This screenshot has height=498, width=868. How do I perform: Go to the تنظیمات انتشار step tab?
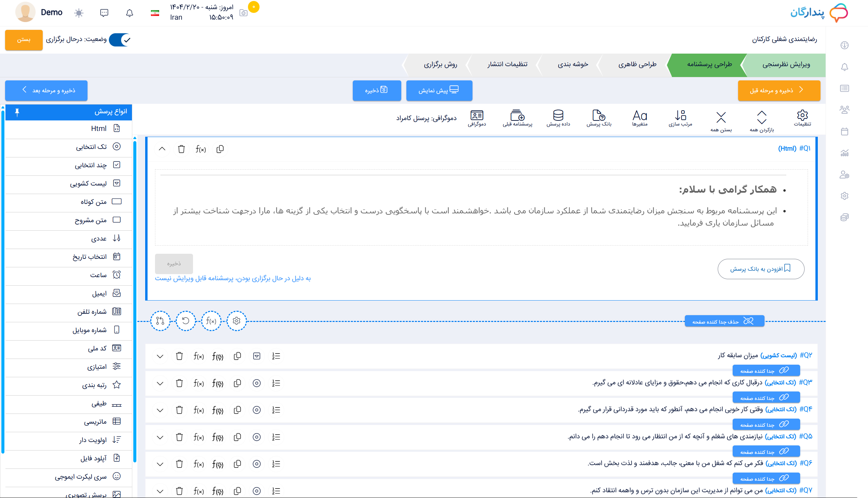click(507, 64)
